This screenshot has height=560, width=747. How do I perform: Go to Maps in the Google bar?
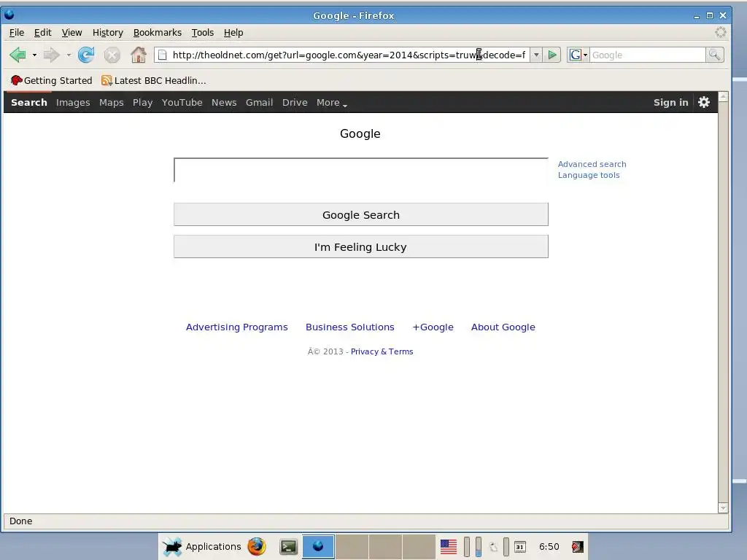[112, 102]
